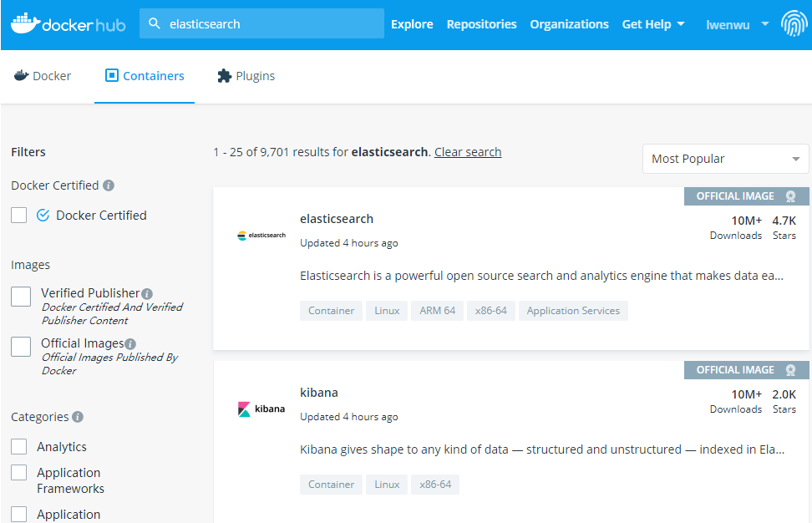Click ribbon icon on kibana Official Image badge
Image resolution: width=812 pixels, height=523 pixels.
click(790, 370)
